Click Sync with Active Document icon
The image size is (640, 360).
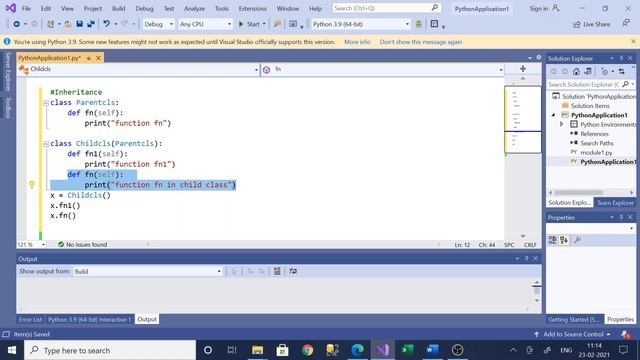coord(622,71)
